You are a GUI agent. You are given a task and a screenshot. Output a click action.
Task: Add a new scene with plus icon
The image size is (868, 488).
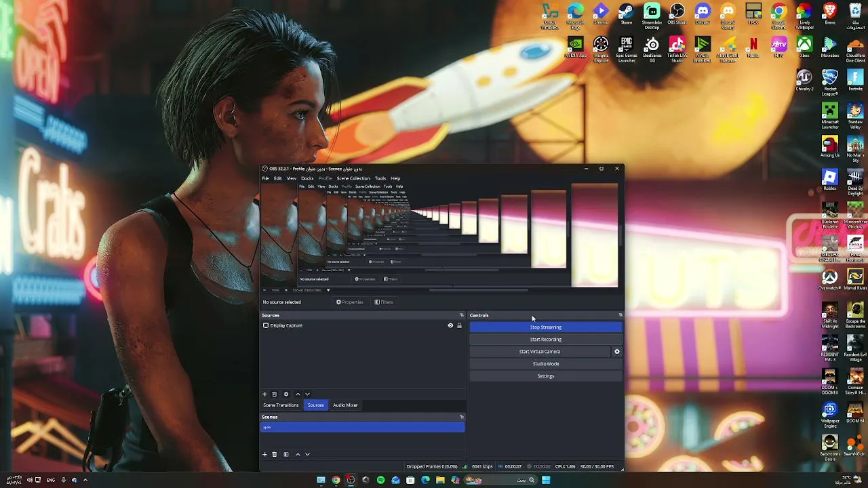click(264, 455)
